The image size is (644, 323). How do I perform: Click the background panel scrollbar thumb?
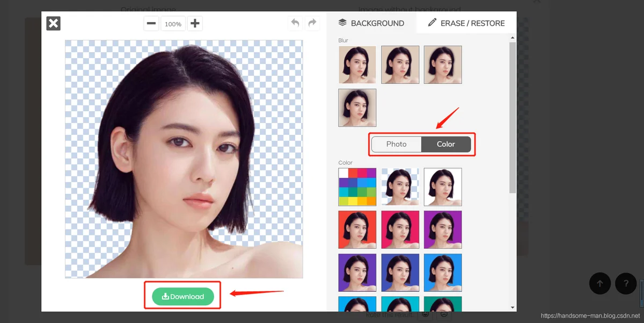513,117
